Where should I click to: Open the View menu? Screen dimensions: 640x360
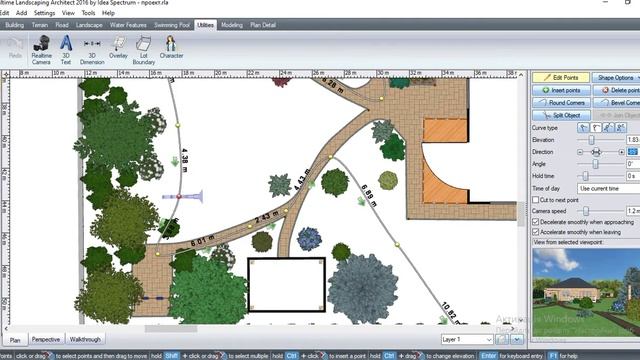click(68, 13)
